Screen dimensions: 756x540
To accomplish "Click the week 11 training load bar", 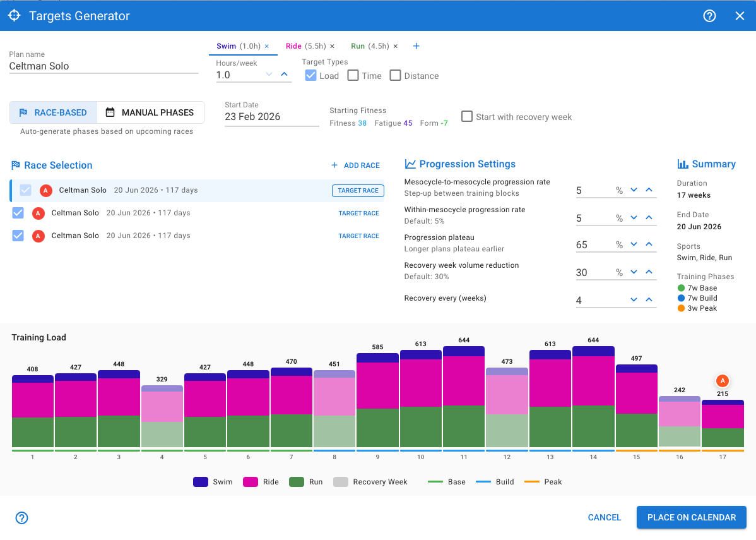I will (464, 398).
